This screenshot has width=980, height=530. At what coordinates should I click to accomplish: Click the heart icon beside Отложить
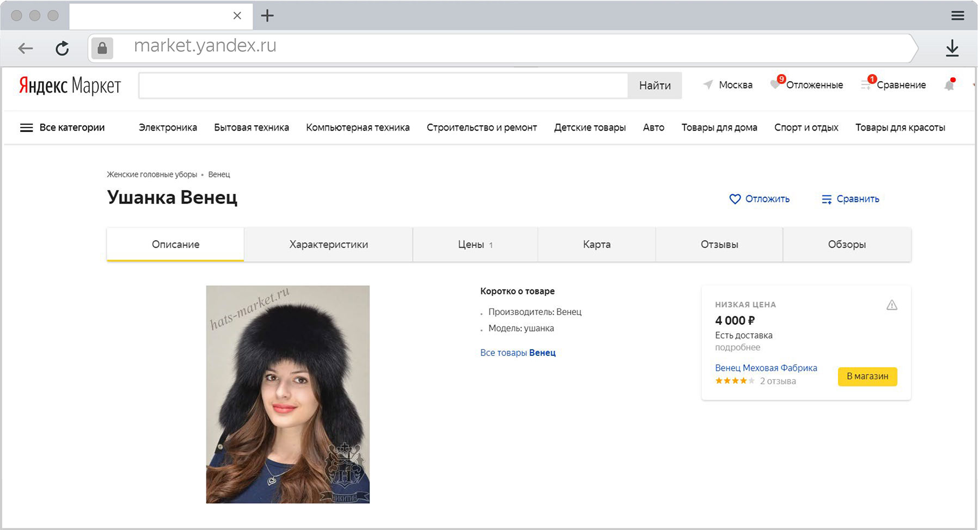click(x=735, y=199)
